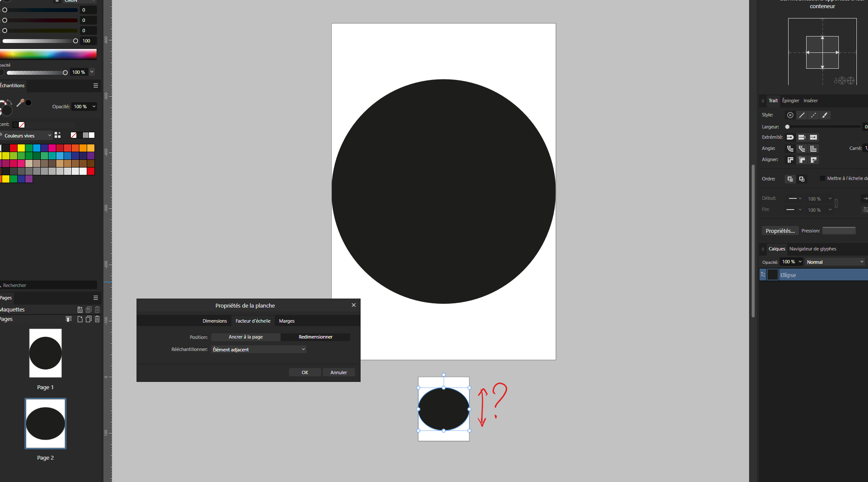
Task: Add current color to swatch palette
Action: [x=58, y=135]
